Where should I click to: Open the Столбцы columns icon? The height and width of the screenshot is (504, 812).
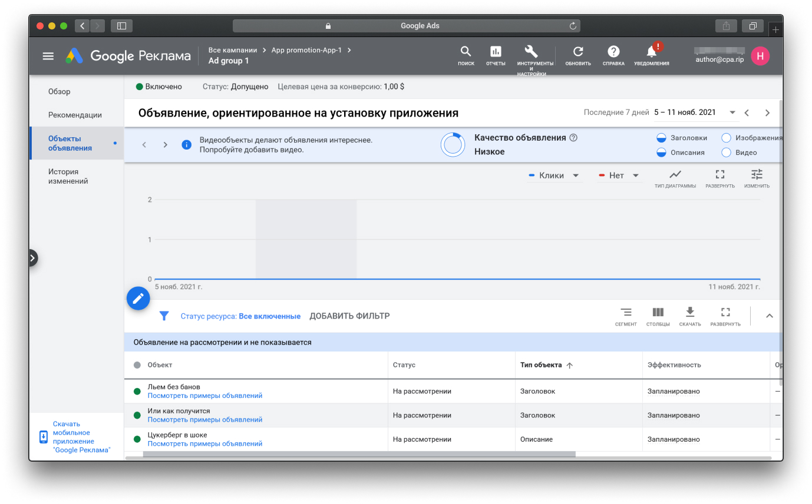click(658, 316)
